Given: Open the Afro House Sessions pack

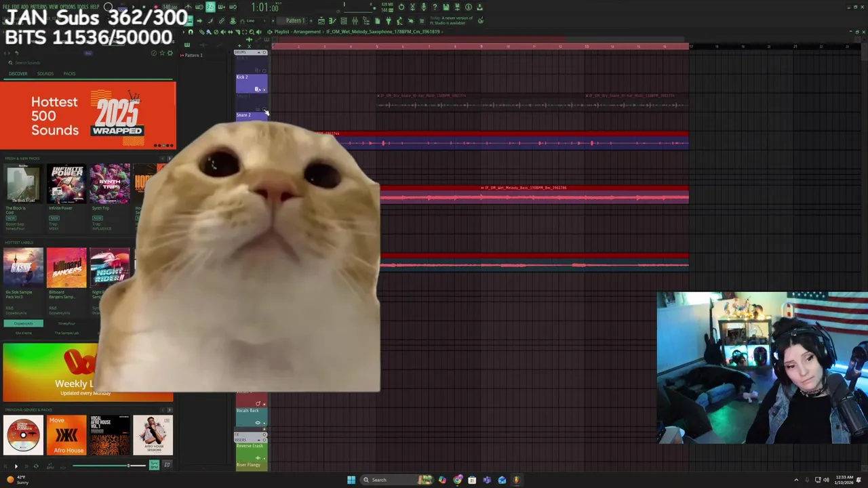Looking at the screenshot, I should coord(153,435).
